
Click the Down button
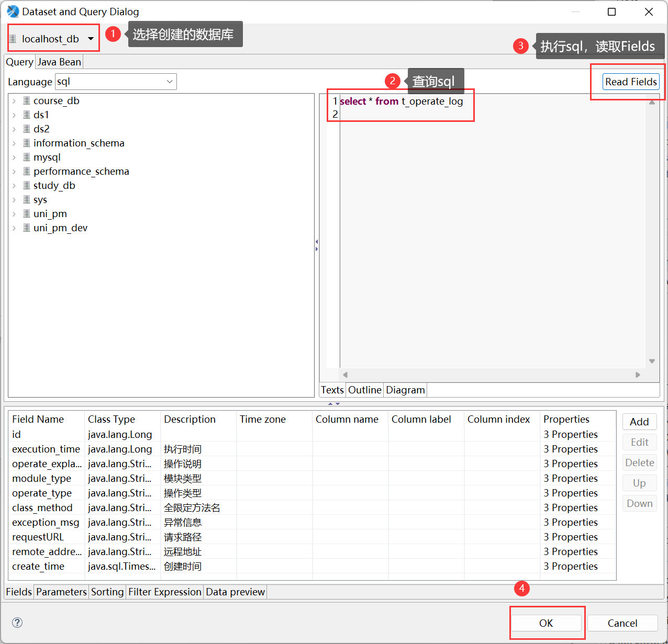pyautogui.click(x=639, y=503)
